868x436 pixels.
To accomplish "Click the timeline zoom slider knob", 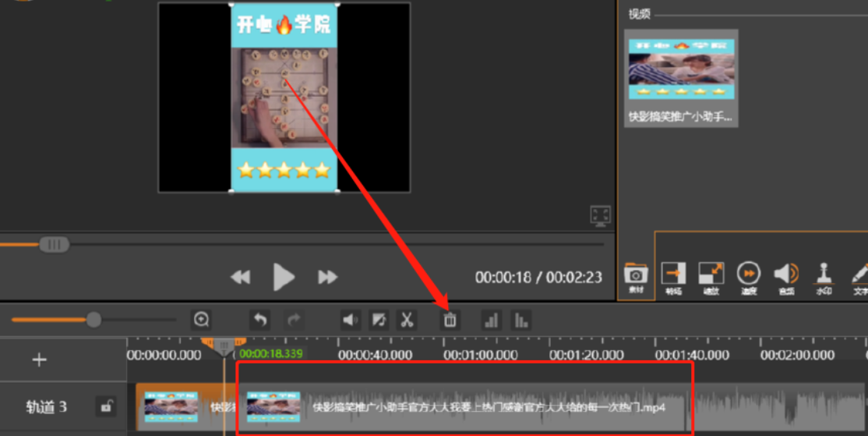I will pyautogui.click(x=94, y=320).
